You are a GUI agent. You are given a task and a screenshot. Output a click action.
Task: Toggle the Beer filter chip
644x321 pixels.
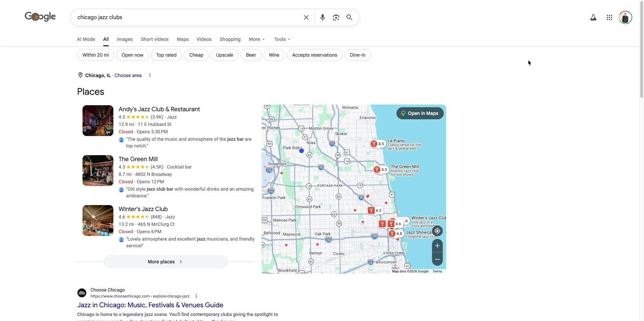(251, 55)
